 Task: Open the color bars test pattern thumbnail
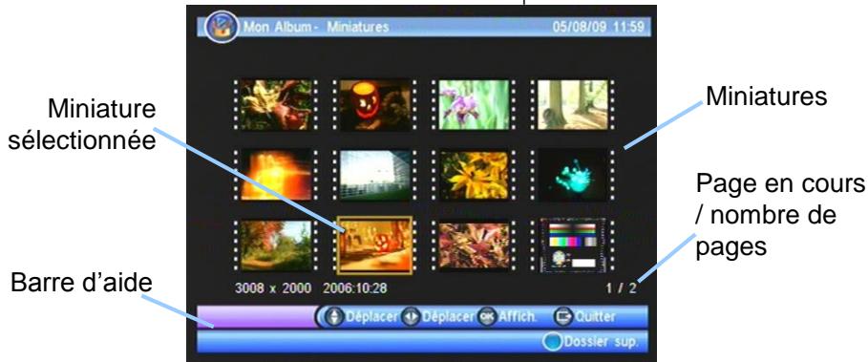point(572,245)
